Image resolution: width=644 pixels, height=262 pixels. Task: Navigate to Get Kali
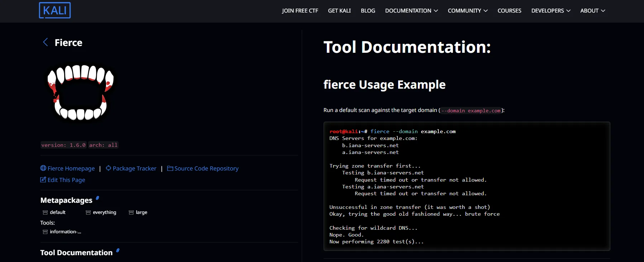tap(339, 11)
